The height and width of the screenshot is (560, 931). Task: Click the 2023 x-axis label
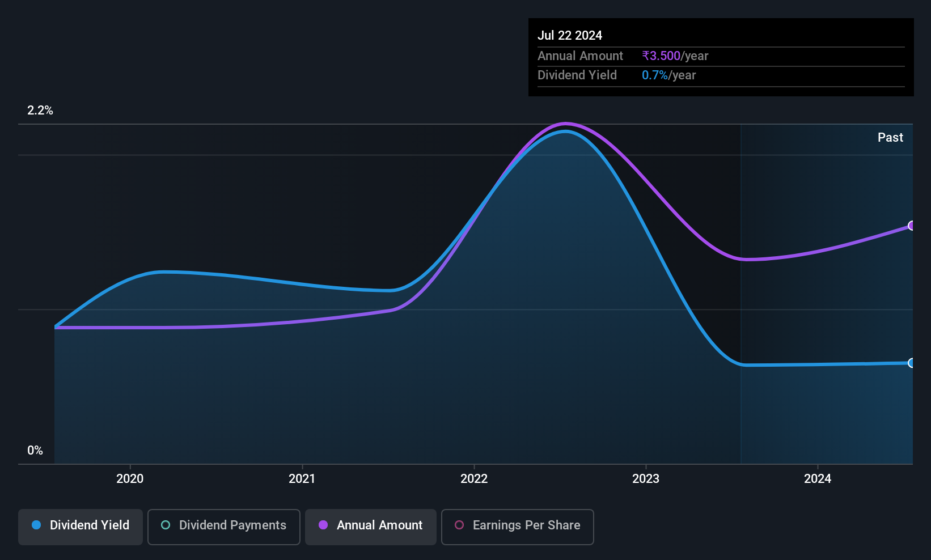(x=646, y=479)
